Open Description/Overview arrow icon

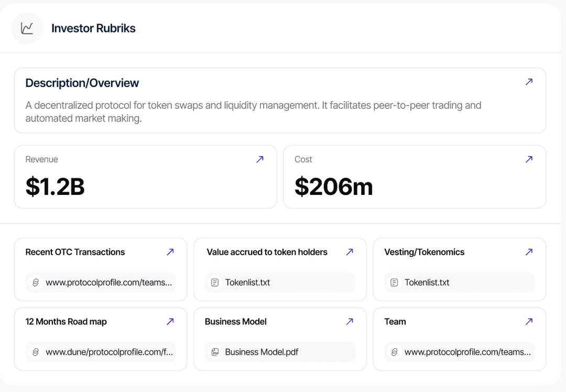(529, 82)
